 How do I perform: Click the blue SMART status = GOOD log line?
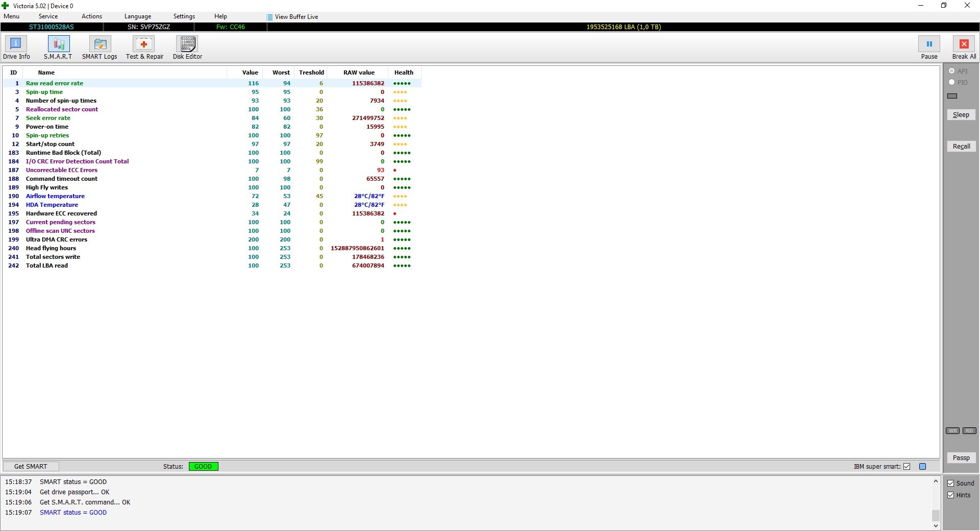[73, 513]
